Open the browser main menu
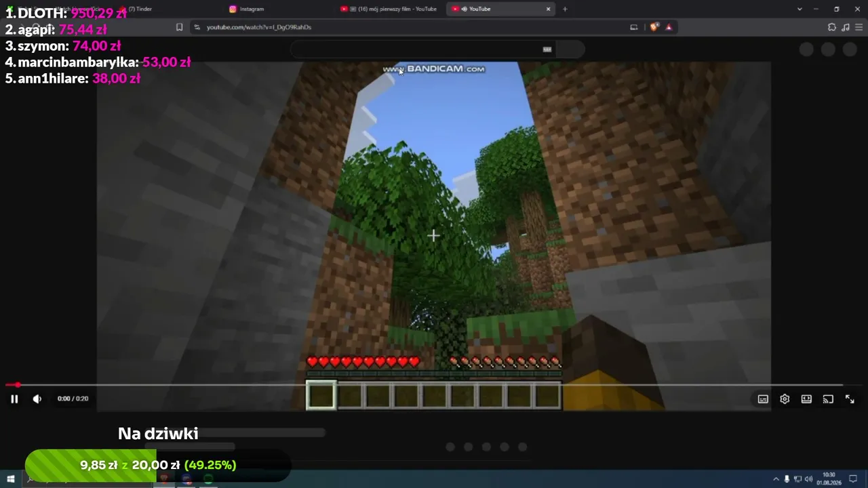Screen dimensions: 868x488 click(859, 27)
